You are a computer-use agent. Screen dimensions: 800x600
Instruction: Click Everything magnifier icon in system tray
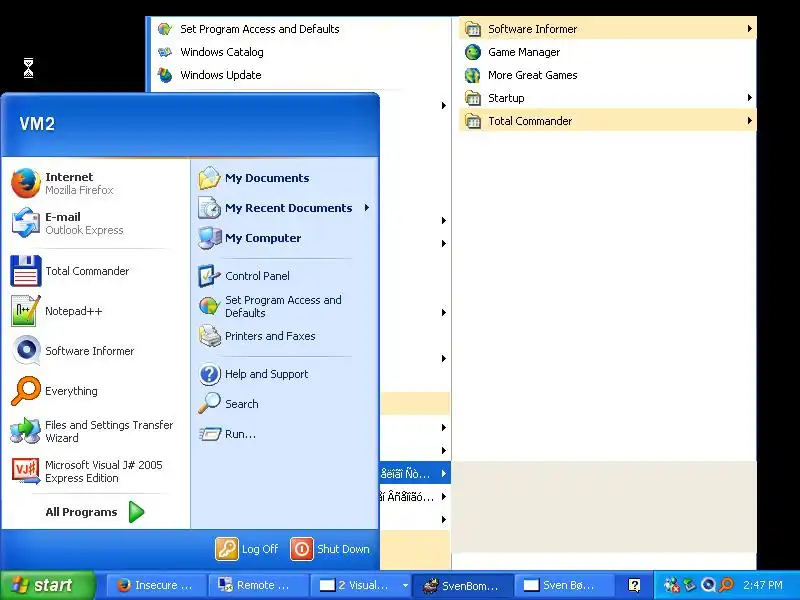[x=726, y=584]
